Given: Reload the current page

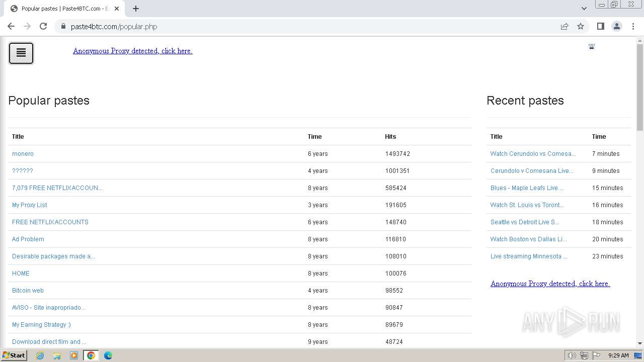Looking at the screenshot, I should (43, 26).
